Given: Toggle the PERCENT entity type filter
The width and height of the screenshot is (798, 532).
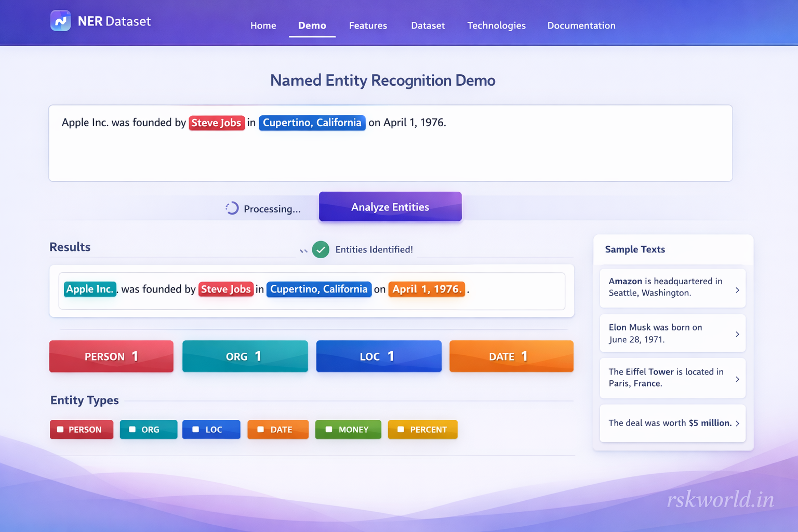Looking at the screenshot, I should point(422,430).
